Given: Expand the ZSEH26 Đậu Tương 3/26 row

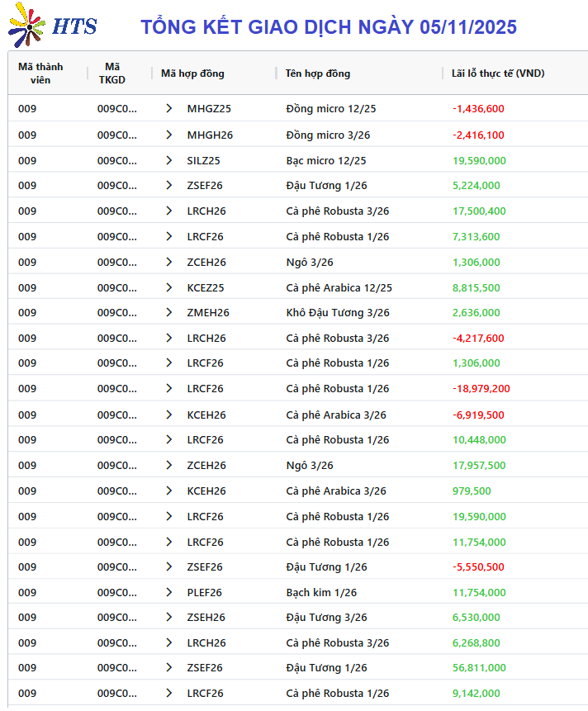Looking at the screenshot, I should pyautogui.click(x=169, y=617).
